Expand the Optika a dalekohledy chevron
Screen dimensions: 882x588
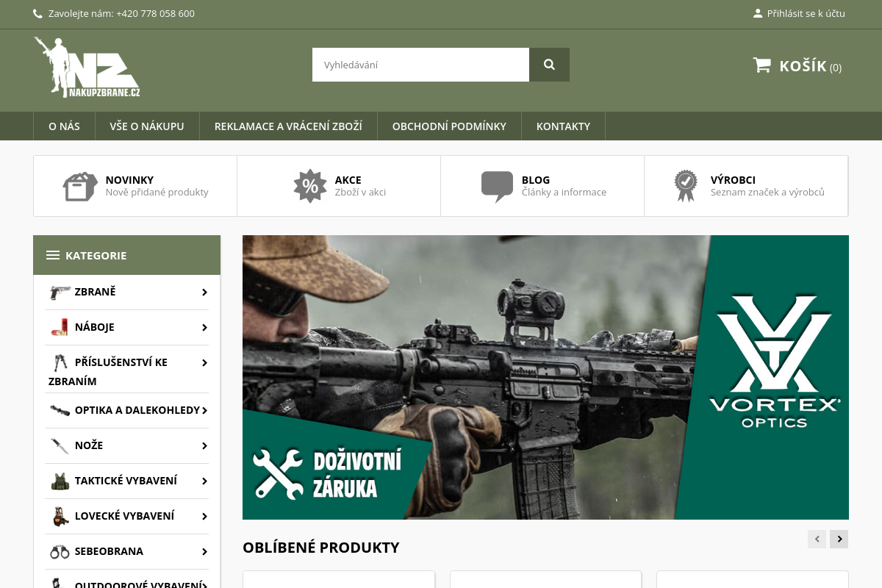pyautogui.click(x=204, y=411)
